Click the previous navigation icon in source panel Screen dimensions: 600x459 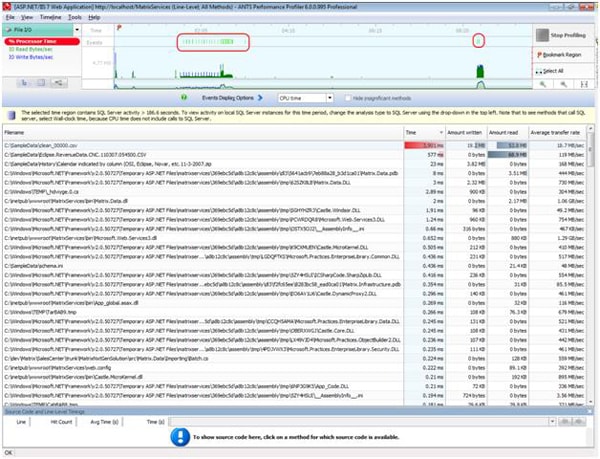point(564,422)
